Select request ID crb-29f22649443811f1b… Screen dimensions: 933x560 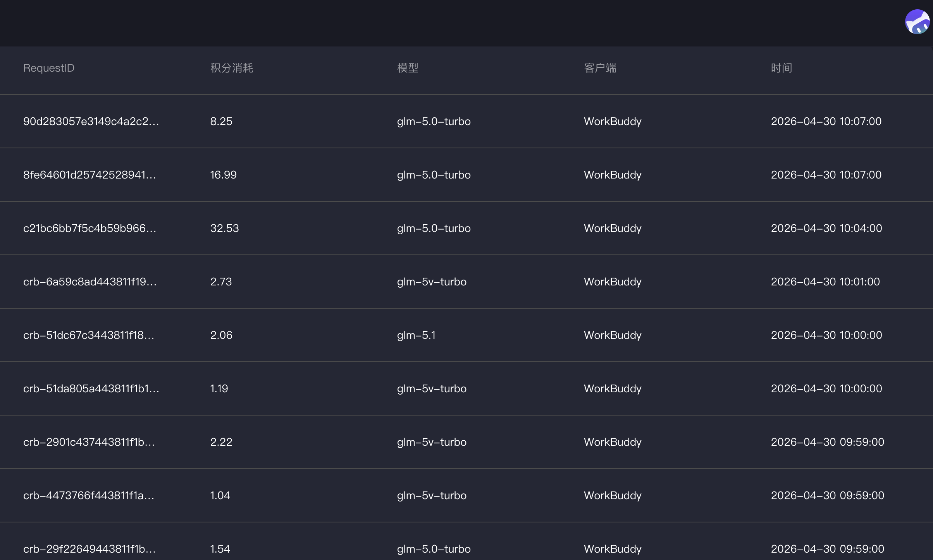pyautogui.click(x=90, y=549)
